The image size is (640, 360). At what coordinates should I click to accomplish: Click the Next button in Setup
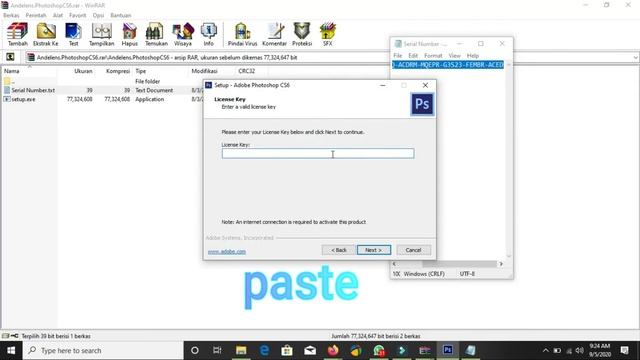click(374, 250)
